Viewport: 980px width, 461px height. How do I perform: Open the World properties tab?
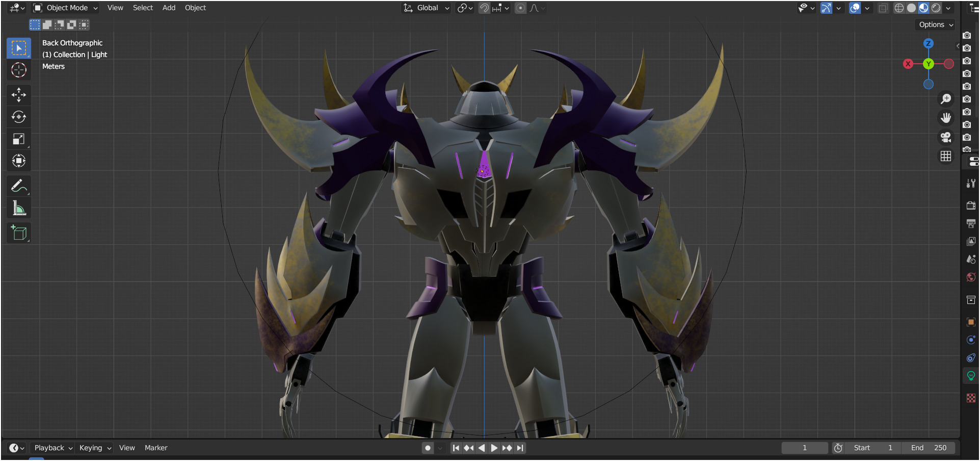coord(971,277)
